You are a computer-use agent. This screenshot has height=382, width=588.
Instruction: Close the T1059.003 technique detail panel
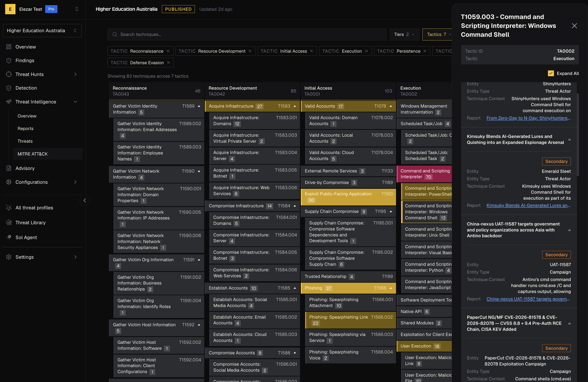[x=574, y=26]
